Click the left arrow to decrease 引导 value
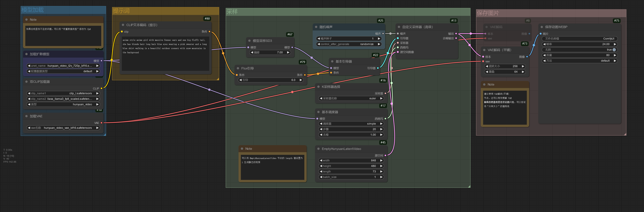This screenshot has height=212, width=644. click(x=240, y=80)
